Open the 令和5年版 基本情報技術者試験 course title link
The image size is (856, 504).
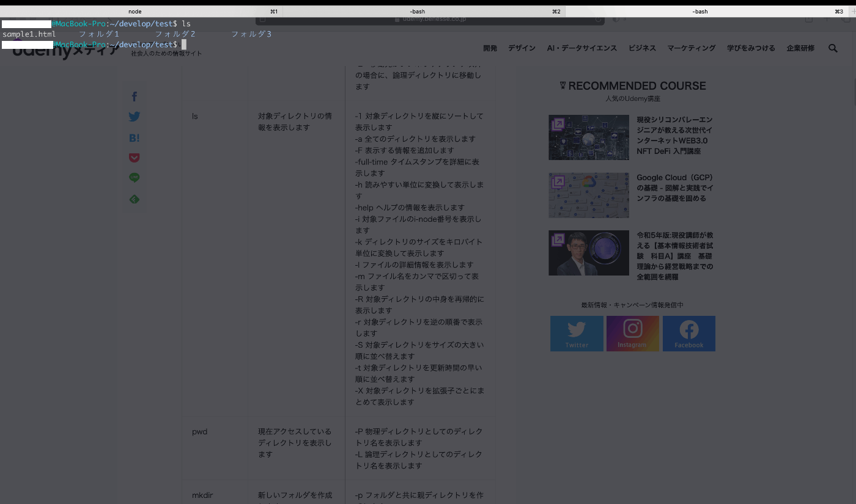tap(675, 256)
